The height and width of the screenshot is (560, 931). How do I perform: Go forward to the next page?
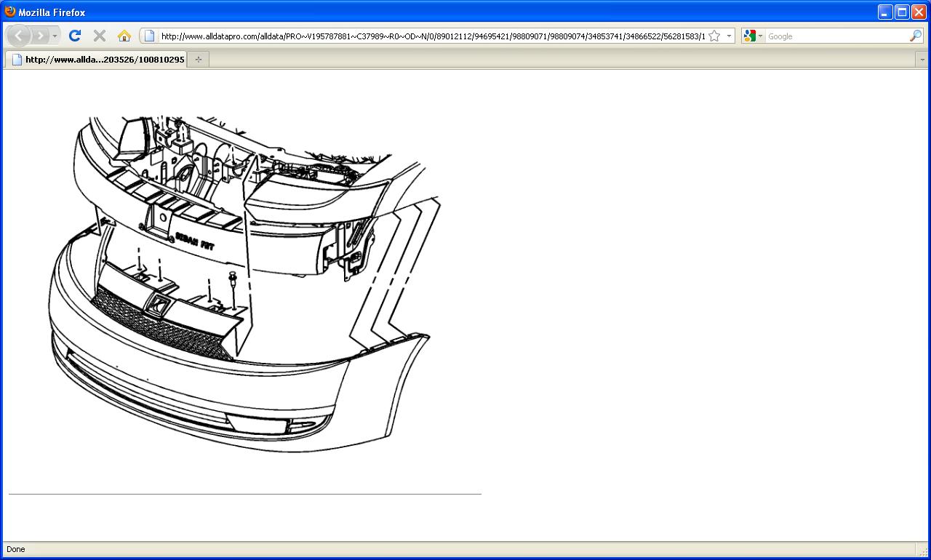pyautogui.click(x=40, y=36)
